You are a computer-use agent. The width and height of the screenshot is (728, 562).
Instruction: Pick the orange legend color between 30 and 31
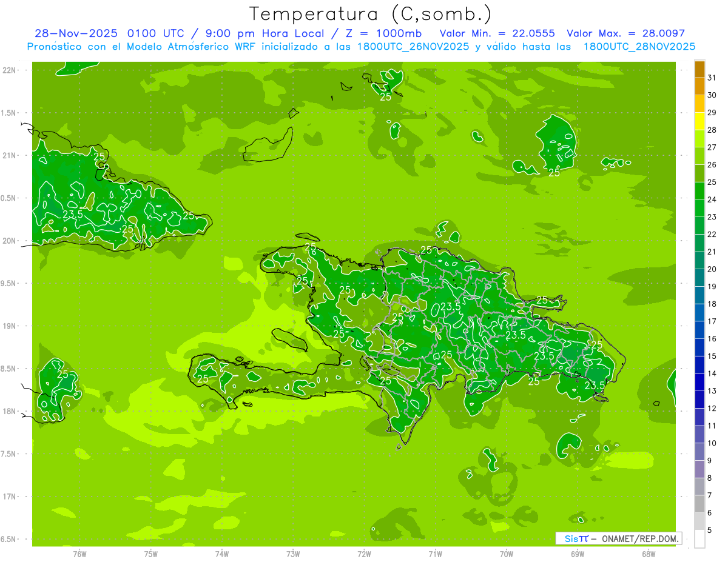699,86
